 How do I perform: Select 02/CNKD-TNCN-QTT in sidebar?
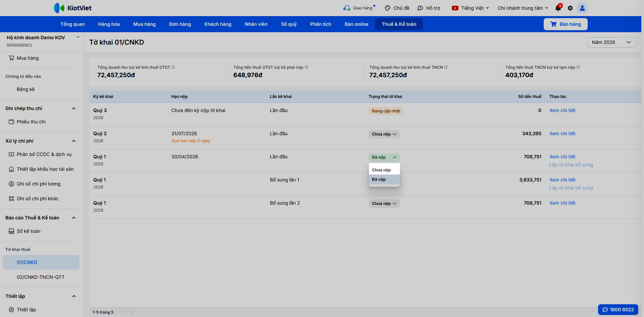click(x=41, y=277)
